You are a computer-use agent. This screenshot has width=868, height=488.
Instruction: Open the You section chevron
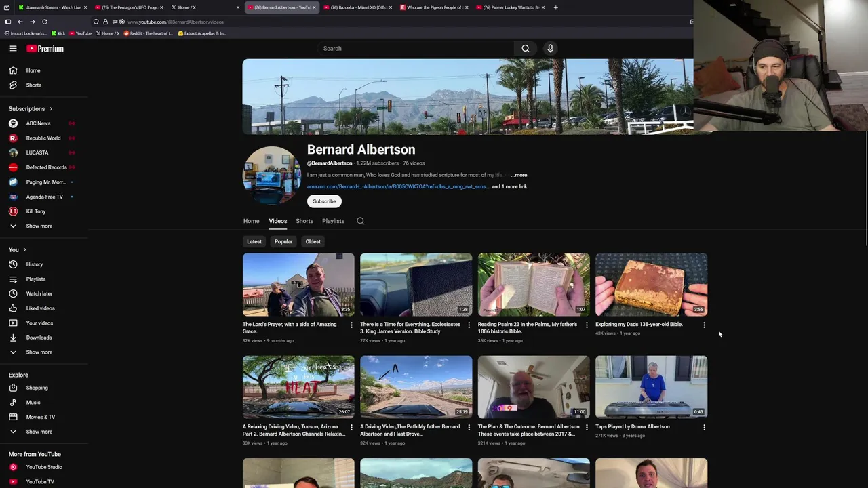click(x=24, y=250)
